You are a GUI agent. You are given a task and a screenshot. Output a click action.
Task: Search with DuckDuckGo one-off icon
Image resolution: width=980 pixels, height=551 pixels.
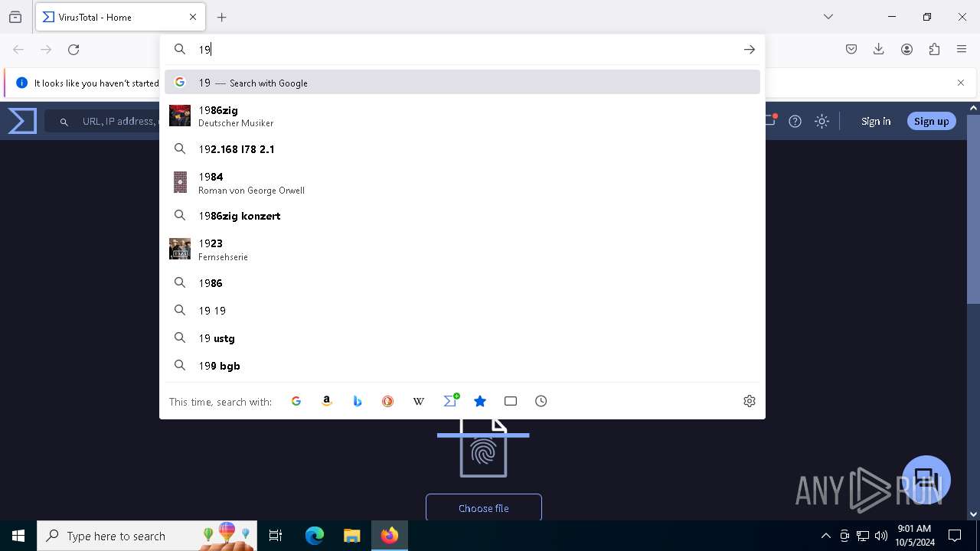point(388,401)
